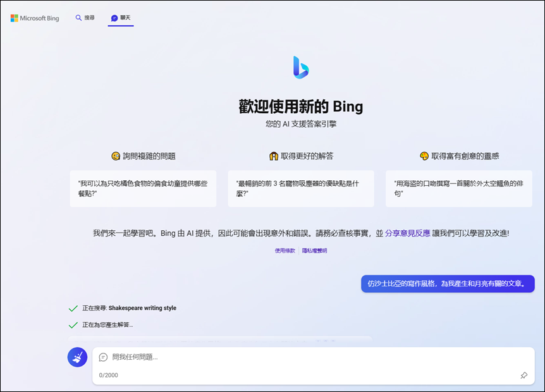This screenshot has width=545, height=392.
Task: Click the green checkmark beside 正在為您產生解答
Action: pyautogui.click(x=73, y=325)
